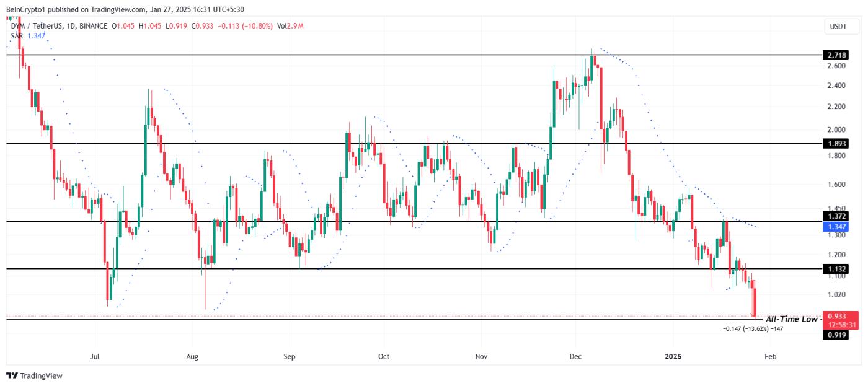The height and width of the screenshot is (386, 868).
Task: Click the Nov label on time axis
Action: [x=482, y=357]
